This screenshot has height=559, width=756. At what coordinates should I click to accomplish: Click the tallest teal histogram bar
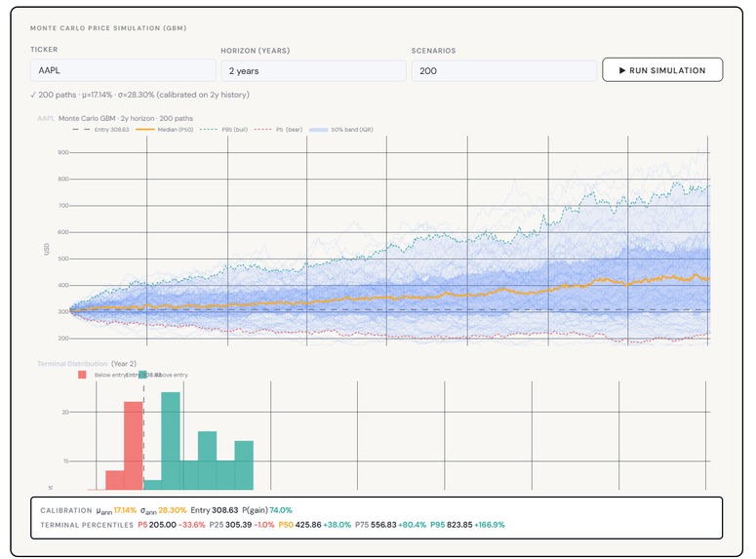tap(171, 441)
